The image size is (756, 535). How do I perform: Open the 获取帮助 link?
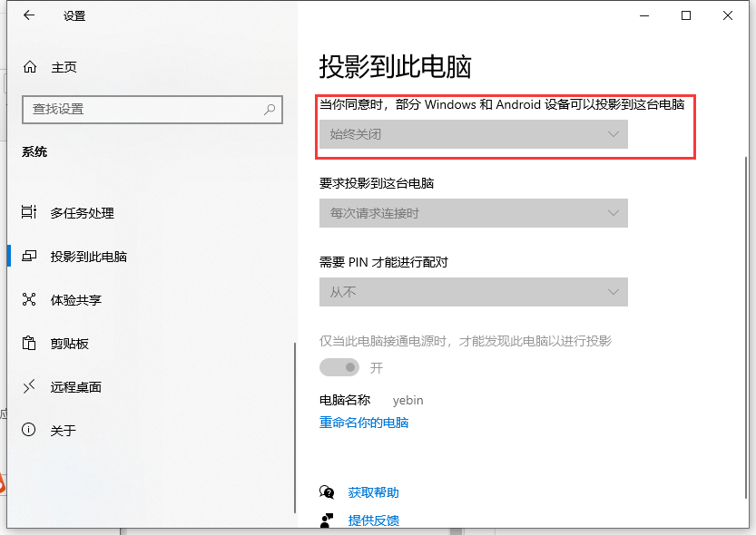pos(373,492)
